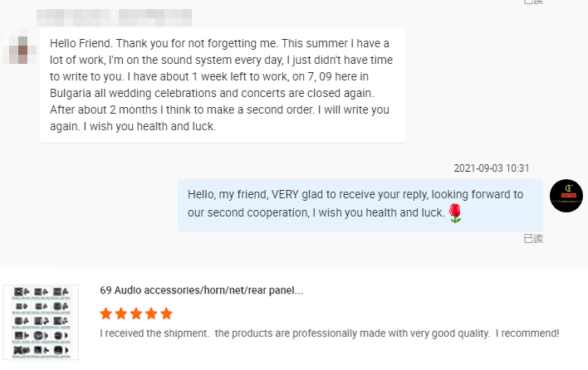Open the audio accessories product thumbnail
Screen dimensions: 588x370
pyautogui.click(x=41, y=322)
